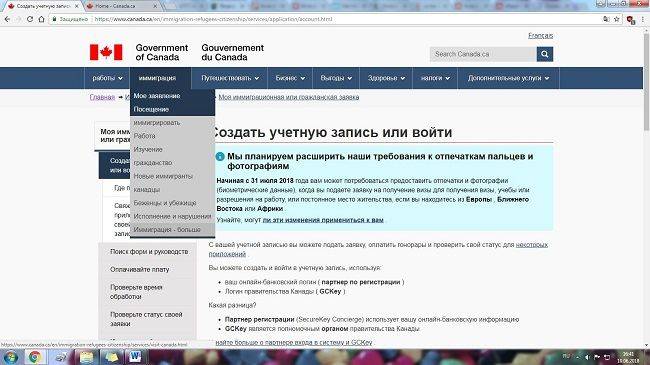Image resolution: width=650 pixels, height=365 pixels.
Task: Bookmark page with star icon
Action: click(616, 19)
